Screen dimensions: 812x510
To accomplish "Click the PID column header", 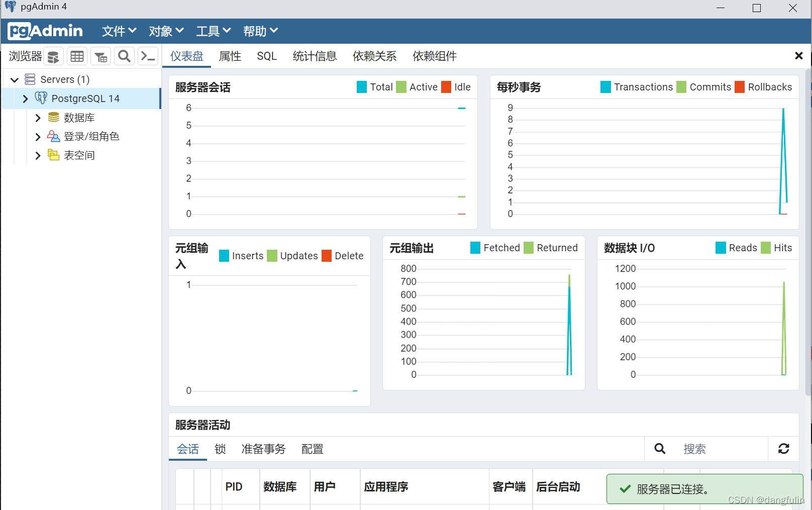I will tap(240, 486).
